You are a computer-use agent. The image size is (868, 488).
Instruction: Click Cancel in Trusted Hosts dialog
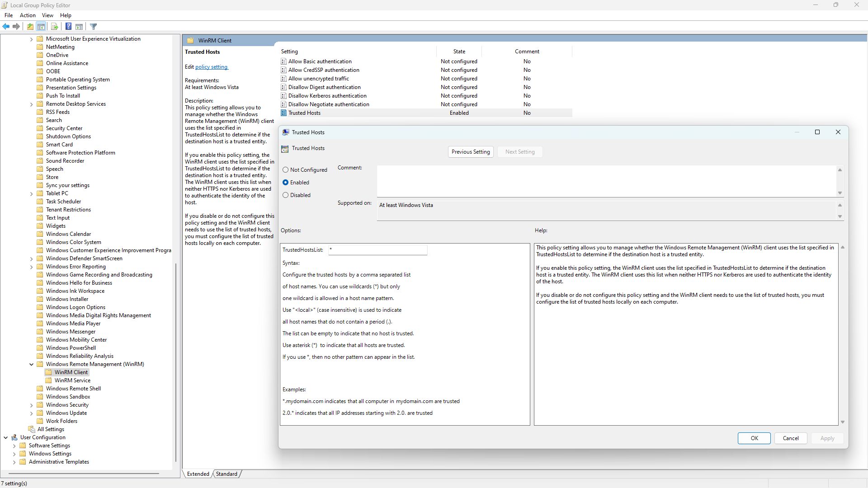[791, 438]
